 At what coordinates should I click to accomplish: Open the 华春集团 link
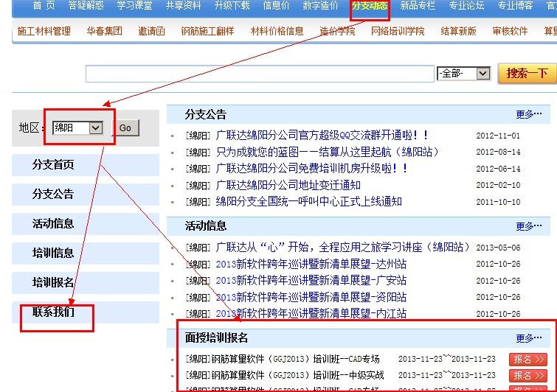[105, 31]
